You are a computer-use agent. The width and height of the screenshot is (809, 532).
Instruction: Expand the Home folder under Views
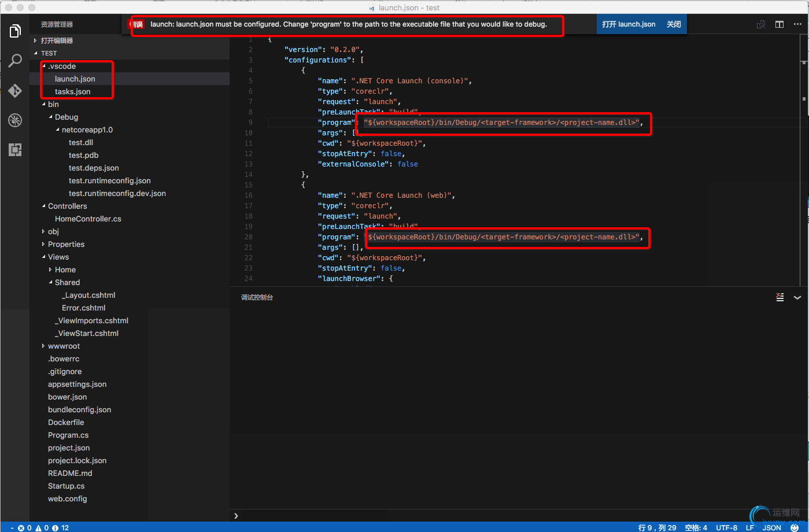65,270
